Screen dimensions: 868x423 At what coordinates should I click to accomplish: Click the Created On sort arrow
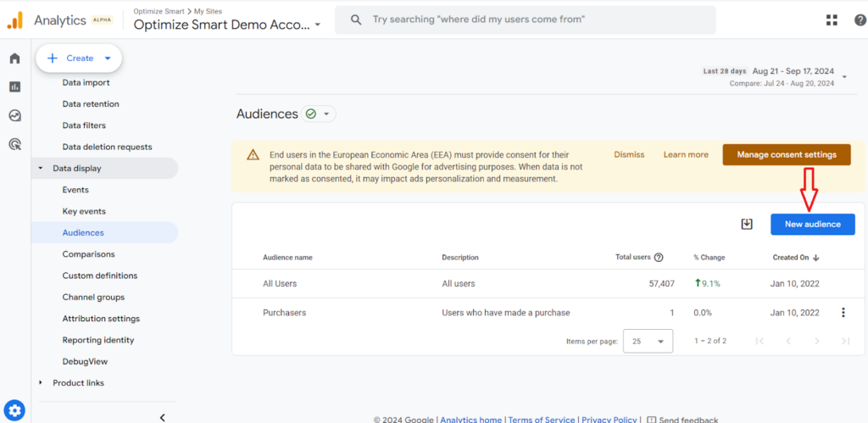pyautogui.click(x=816, y=258)
